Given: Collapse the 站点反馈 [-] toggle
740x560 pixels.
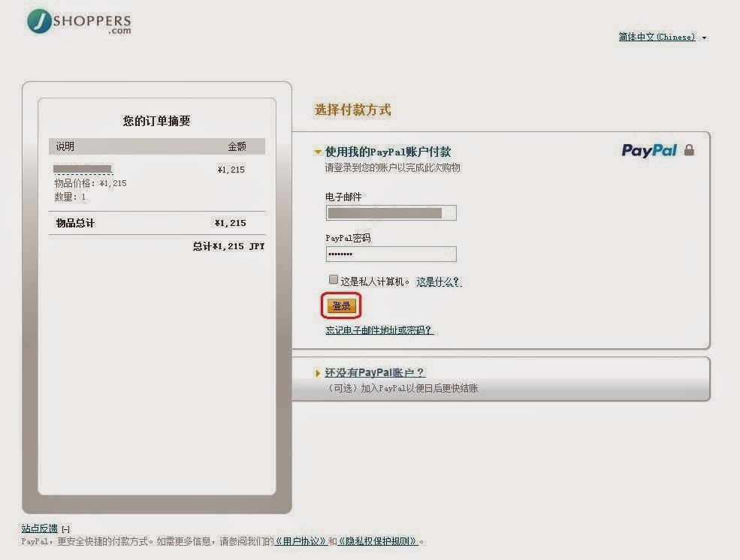Looking at the screenshot, I should [x=66, y=529].
